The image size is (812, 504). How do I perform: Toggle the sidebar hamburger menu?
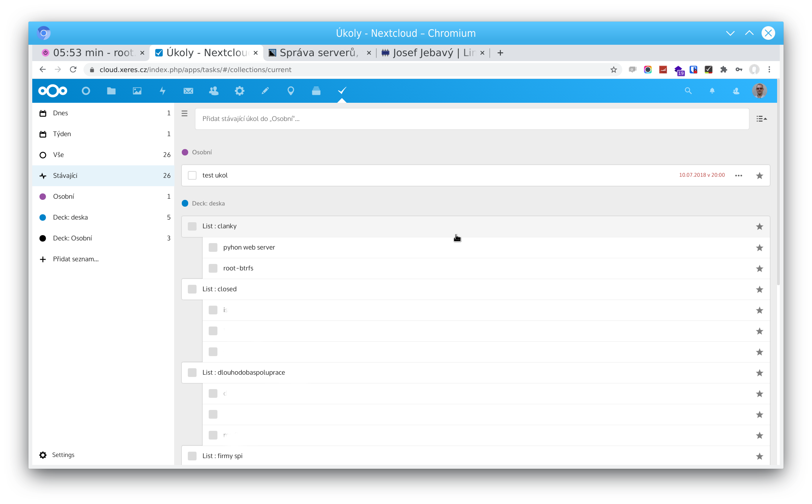[185, 113]
